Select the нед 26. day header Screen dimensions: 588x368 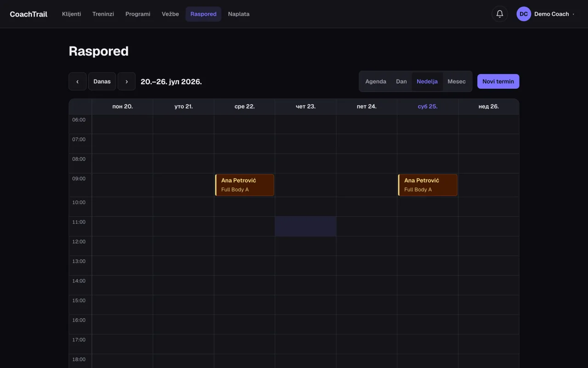tap(489, 106)
